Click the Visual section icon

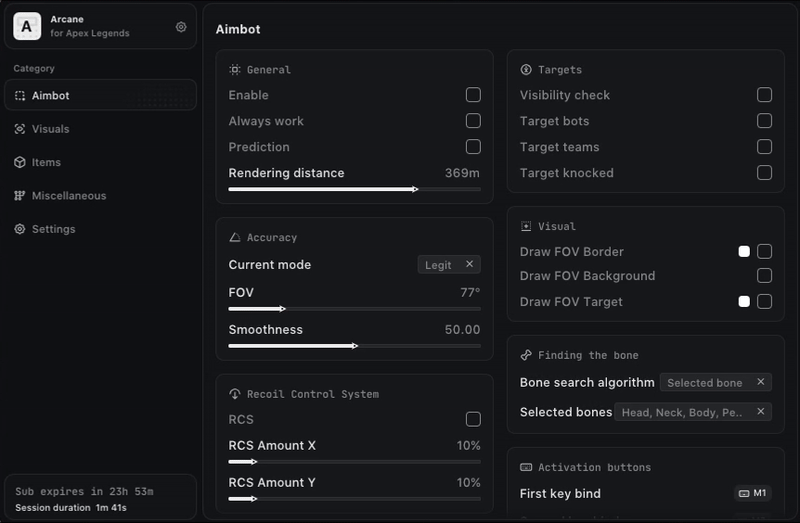click(x=526, y=226)
